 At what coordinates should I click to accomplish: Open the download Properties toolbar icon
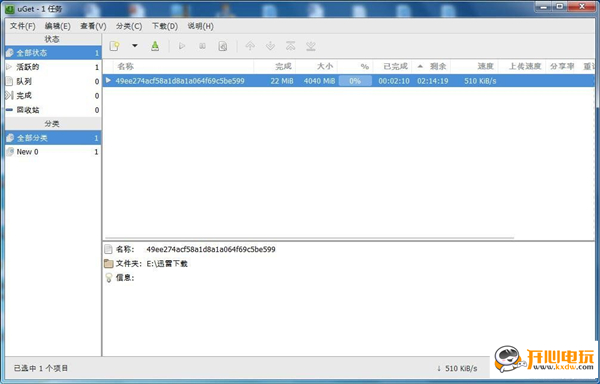coord(223,46)
